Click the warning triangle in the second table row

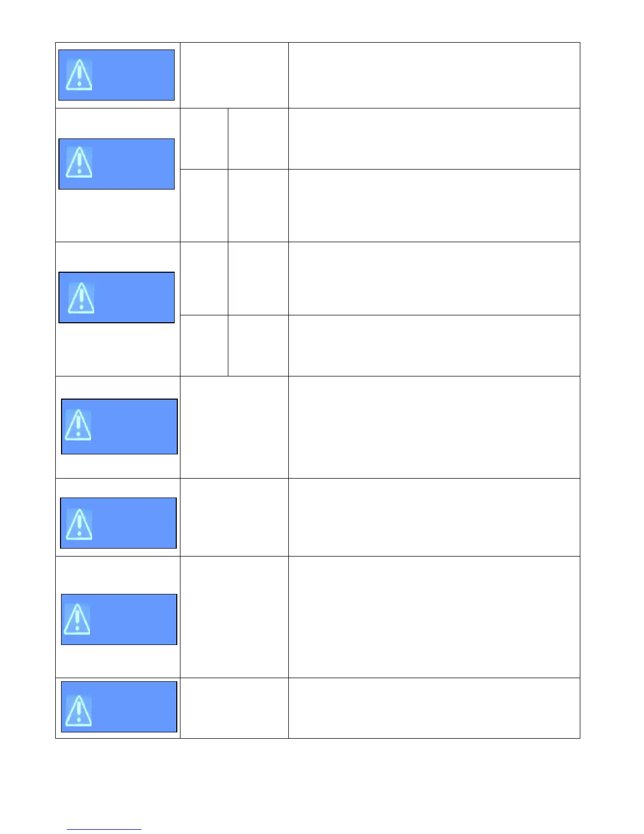(x=79, y=162)
